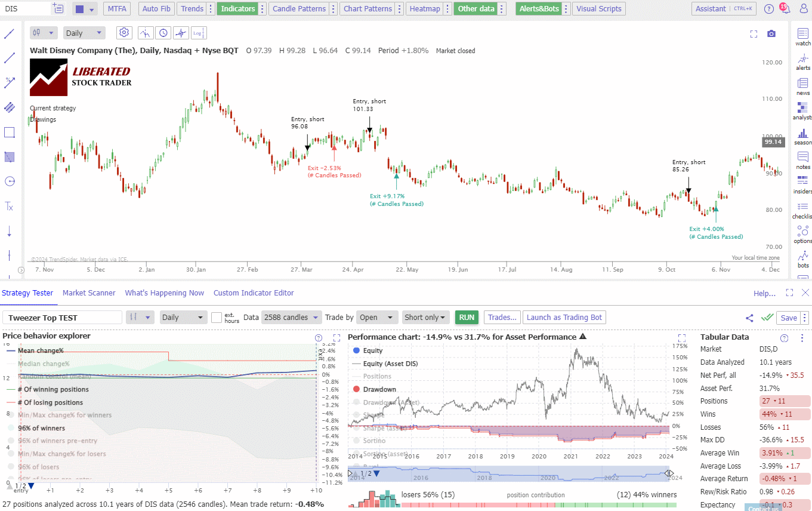The height and width of the screenshot is (511, 812).
Task: Open the Short only direction dropdown
Action: point(425,317)
